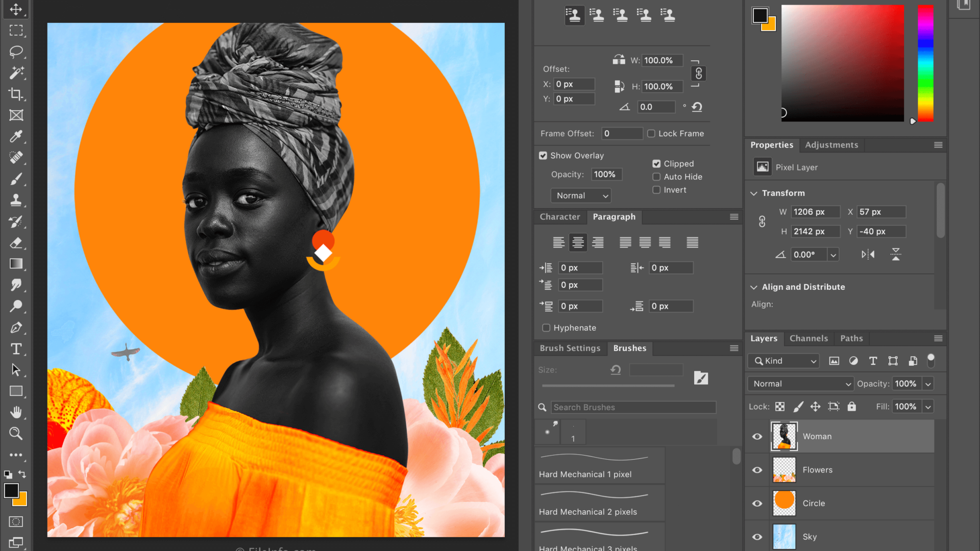
Task: Click the reset transform icon
Action: click(x=697, y=107)
